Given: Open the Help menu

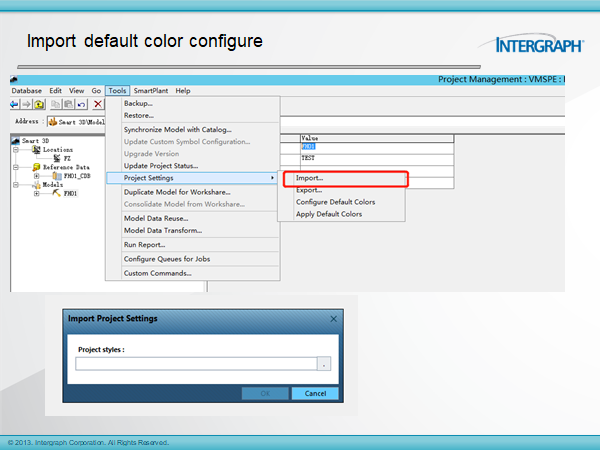Looking at the screenshot, I should (x=183, y=91).
